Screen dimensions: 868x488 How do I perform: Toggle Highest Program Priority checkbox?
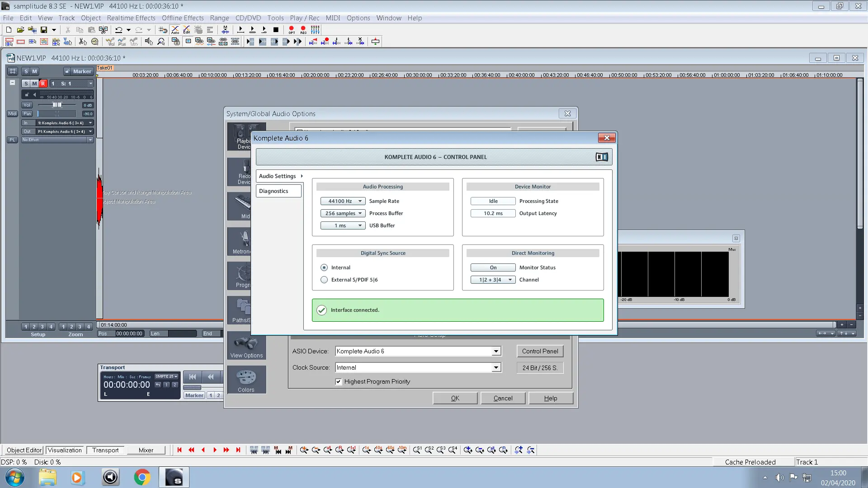339,381
